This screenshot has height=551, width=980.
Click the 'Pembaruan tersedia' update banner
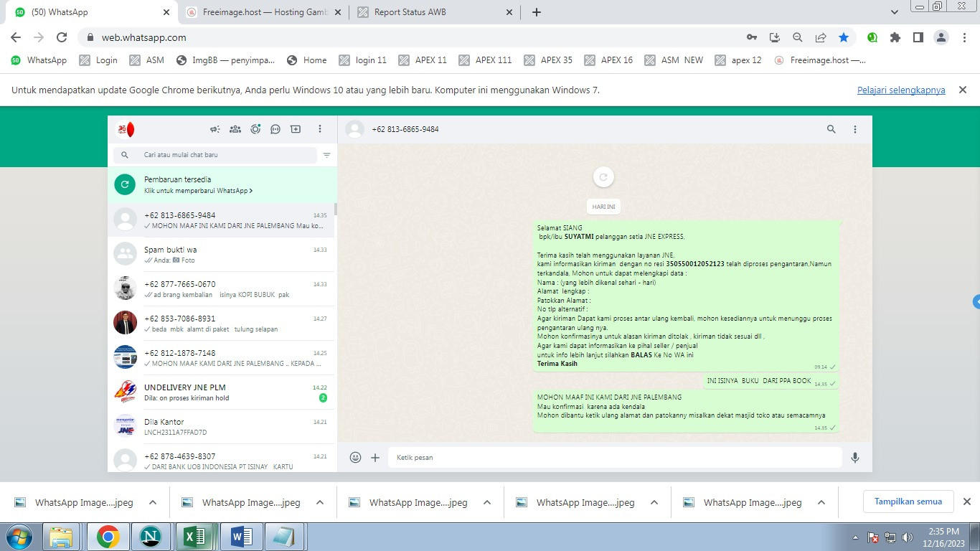coord(222,184)
